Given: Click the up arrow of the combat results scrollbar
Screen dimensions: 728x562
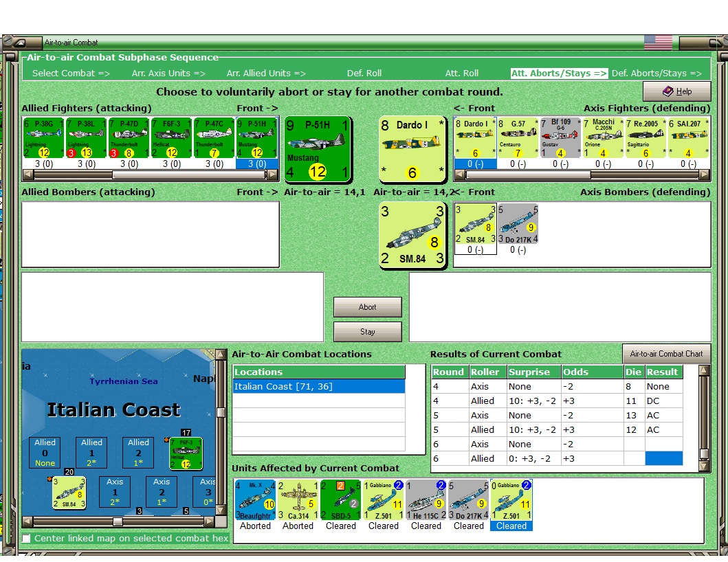Looking at the screenshot, I should [704, 370].
